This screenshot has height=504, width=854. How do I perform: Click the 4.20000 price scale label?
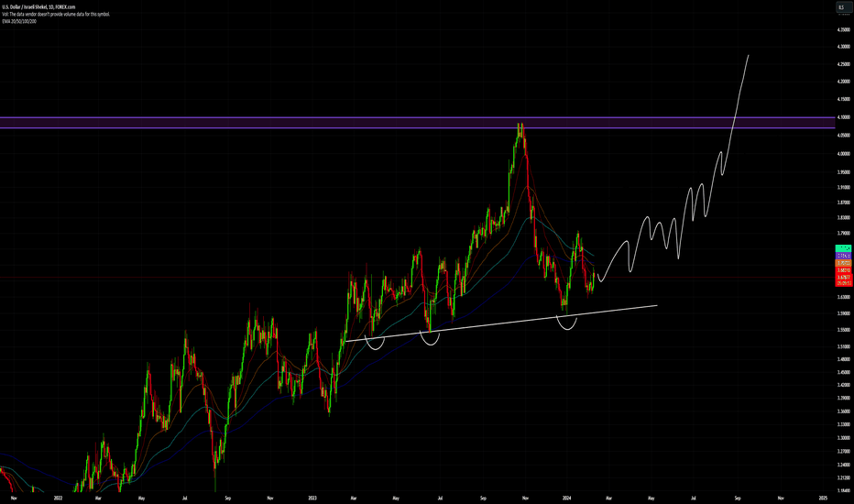[843, 82]
